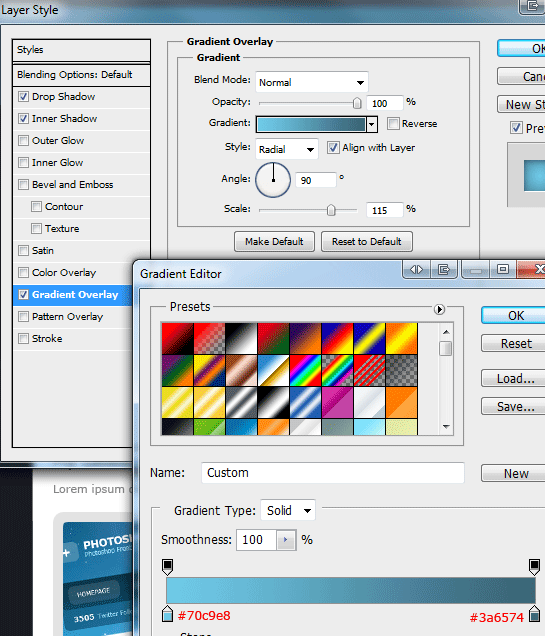This screenshot has height=636, width=545.
Task: Click the Save... button
Action: pyautogui.click(x=513, y=406)
